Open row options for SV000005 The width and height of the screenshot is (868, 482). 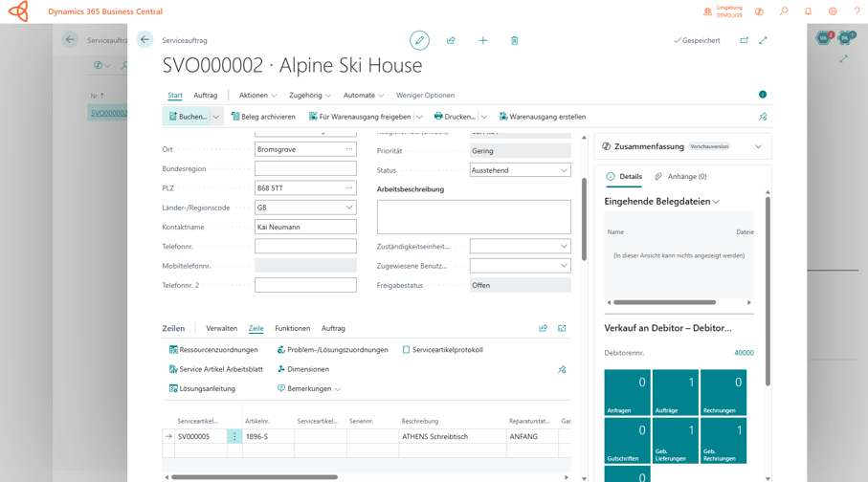[x=234, y=437]
